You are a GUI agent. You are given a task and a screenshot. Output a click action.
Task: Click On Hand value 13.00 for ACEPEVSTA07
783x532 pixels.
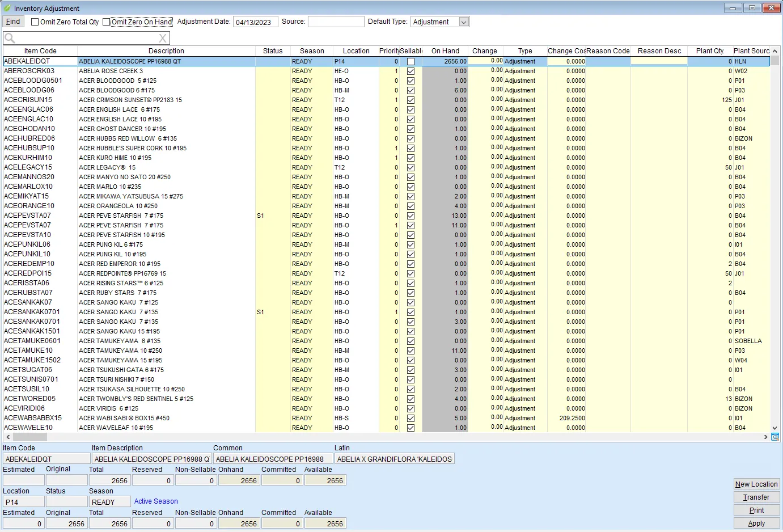(x=459, y=216)
